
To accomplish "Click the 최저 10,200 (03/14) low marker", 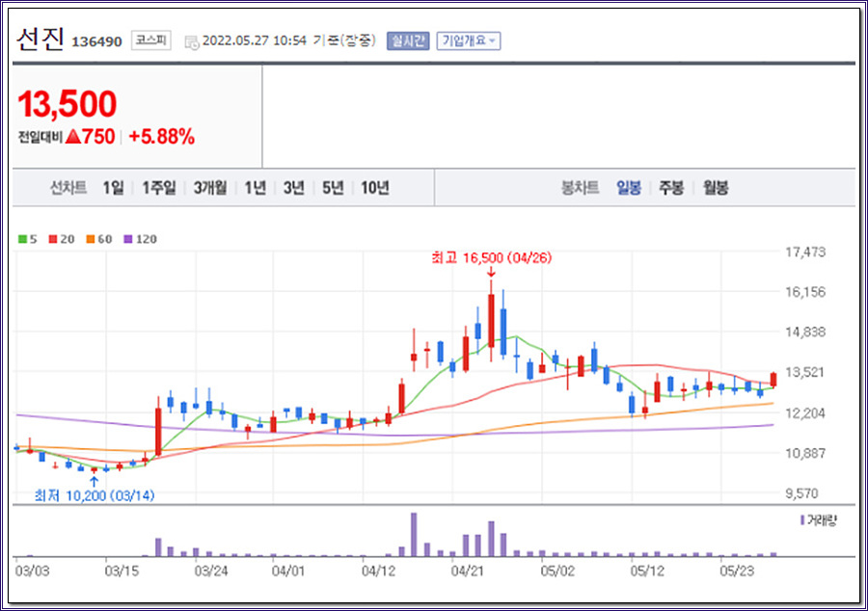I will (95, 495).
